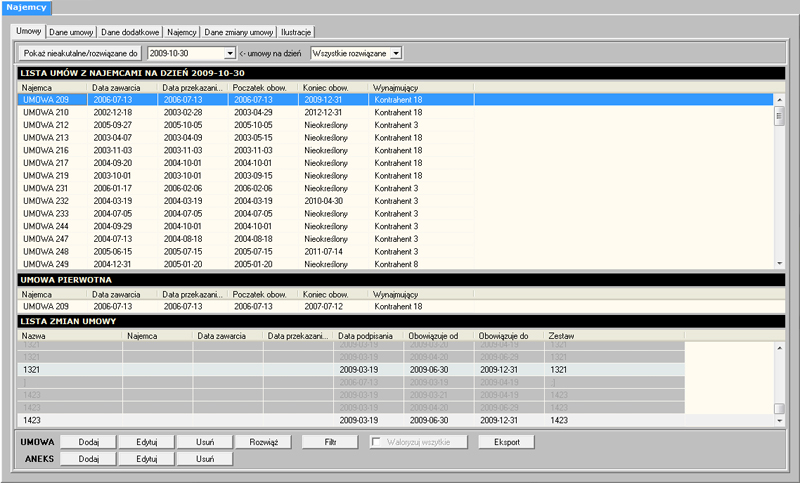This screenshot has width=800, height=483.
Task: Click Nazwa header in changes list
Action: (70, 336)
